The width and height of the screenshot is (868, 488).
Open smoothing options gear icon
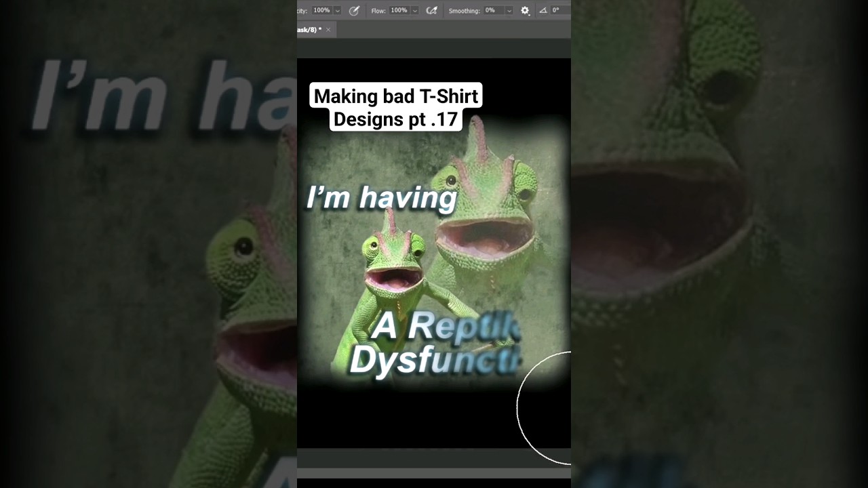click(x=525, y=10)
